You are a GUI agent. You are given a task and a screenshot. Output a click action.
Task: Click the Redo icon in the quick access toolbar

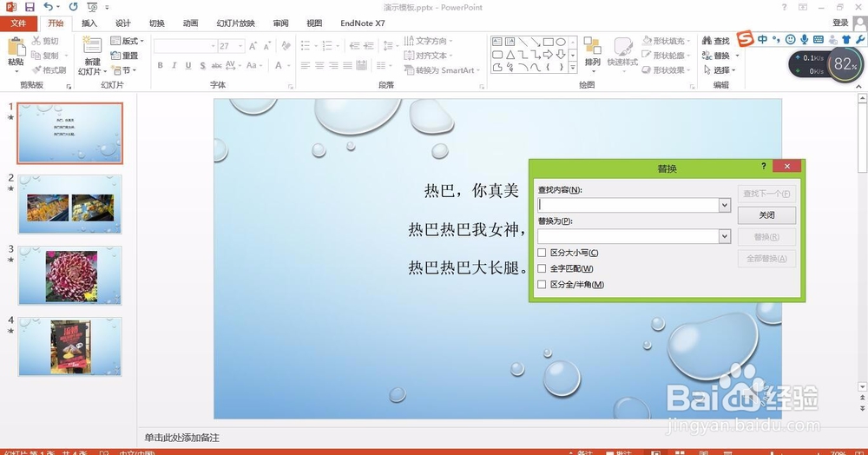pos(73,7)
